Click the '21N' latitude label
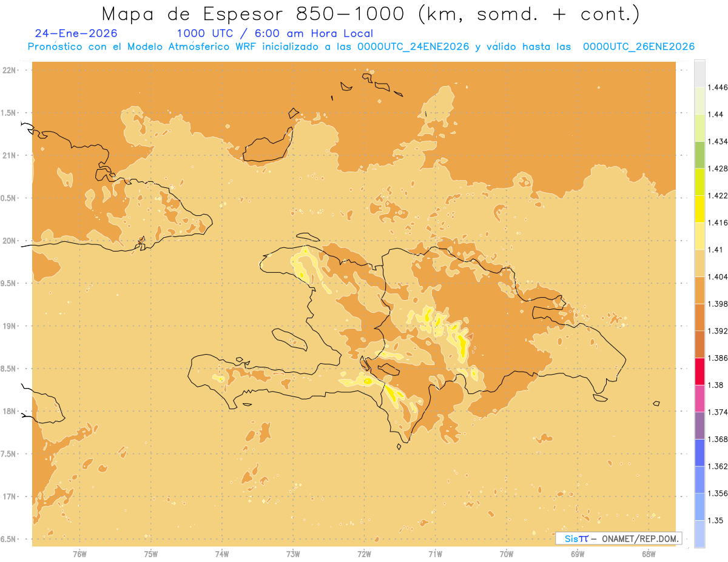 click(10, 155)
